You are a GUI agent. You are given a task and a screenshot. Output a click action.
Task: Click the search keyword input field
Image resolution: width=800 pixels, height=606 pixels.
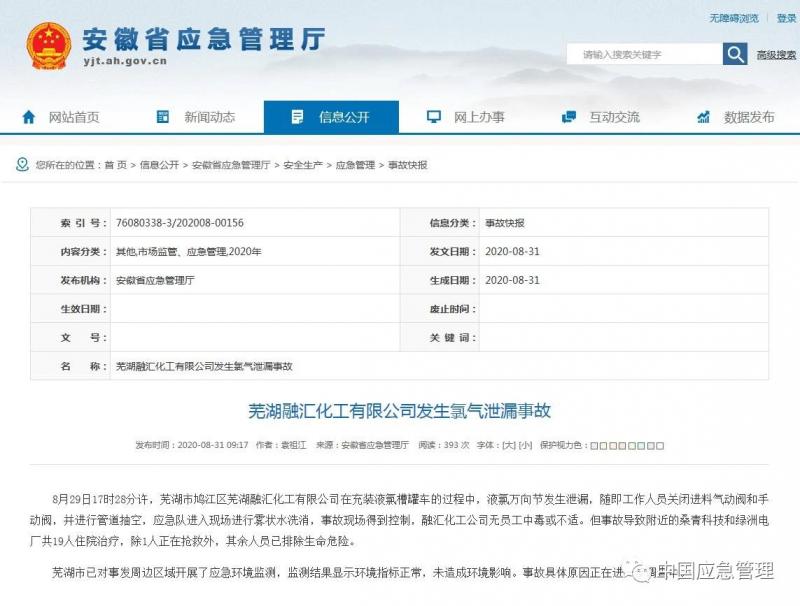pos(644,54)
